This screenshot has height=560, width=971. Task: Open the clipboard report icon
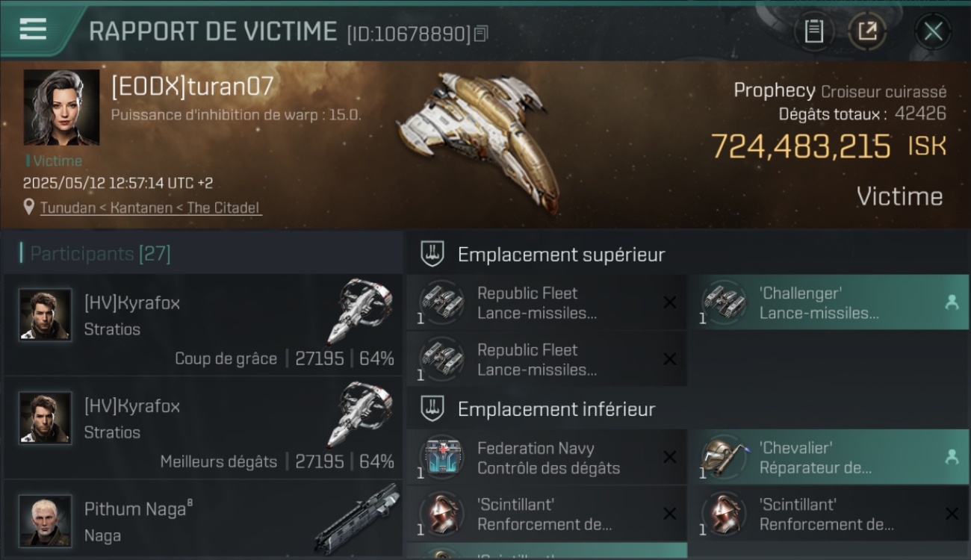click(x=813, y=31)
